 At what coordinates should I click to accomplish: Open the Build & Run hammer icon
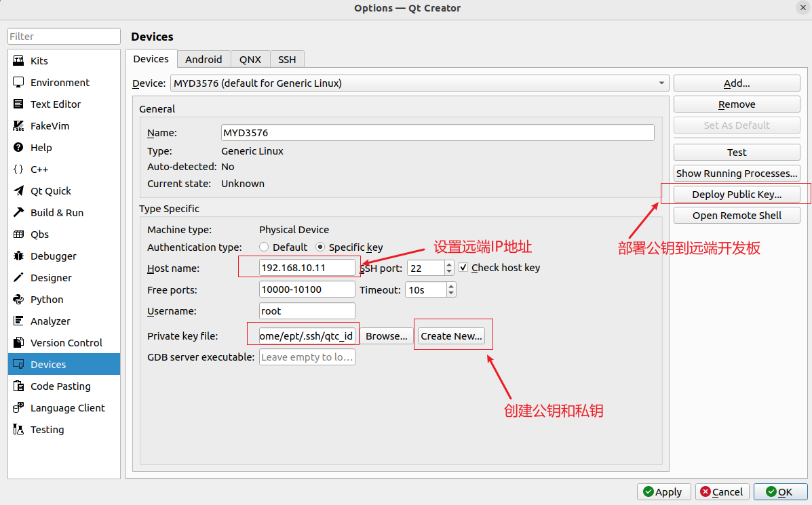pos(18,213)
